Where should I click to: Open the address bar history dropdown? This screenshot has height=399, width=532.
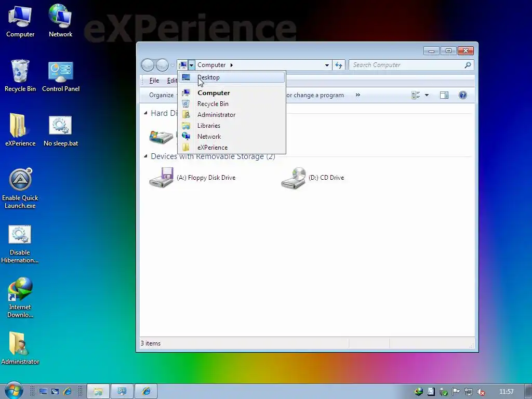327,65
